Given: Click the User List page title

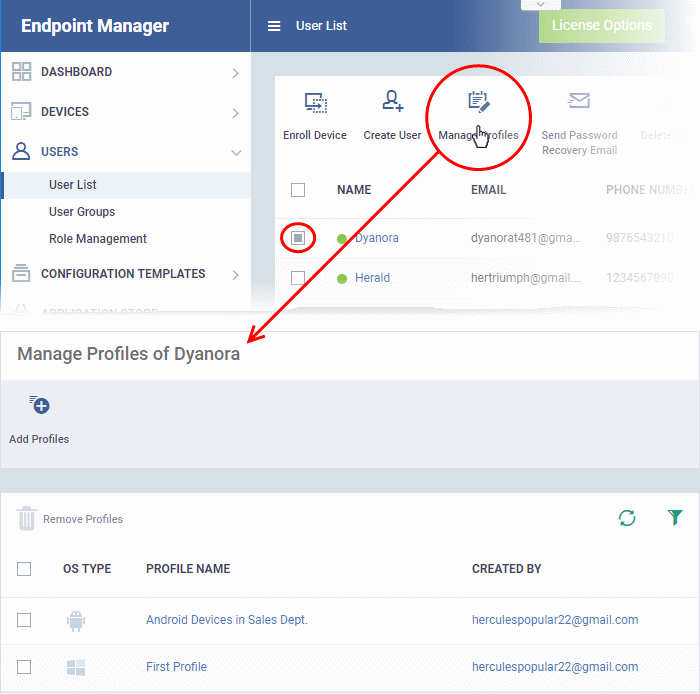Looking at the screenshot, I should point(321,26).
